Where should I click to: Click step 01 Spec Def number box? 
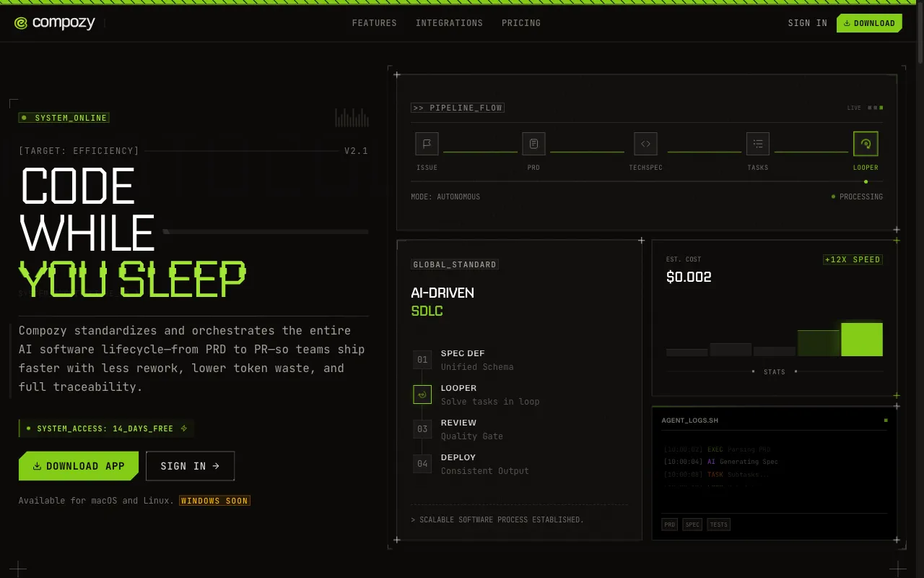(x=422, y=360)
